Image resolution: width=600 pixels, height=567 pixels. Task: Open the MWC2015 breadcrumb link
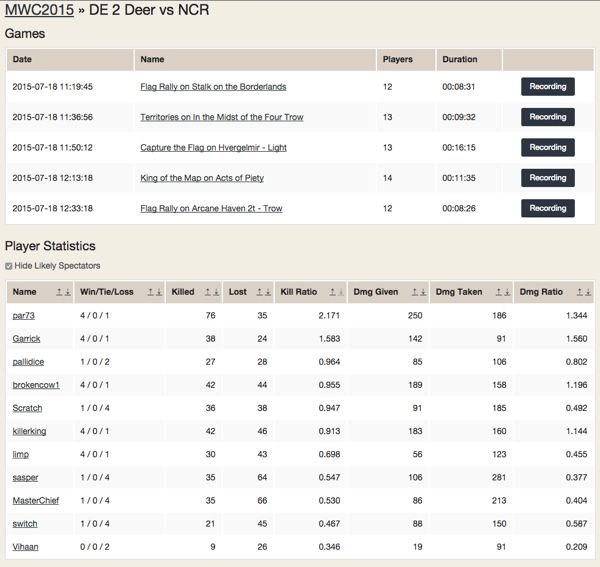point(39,10)
